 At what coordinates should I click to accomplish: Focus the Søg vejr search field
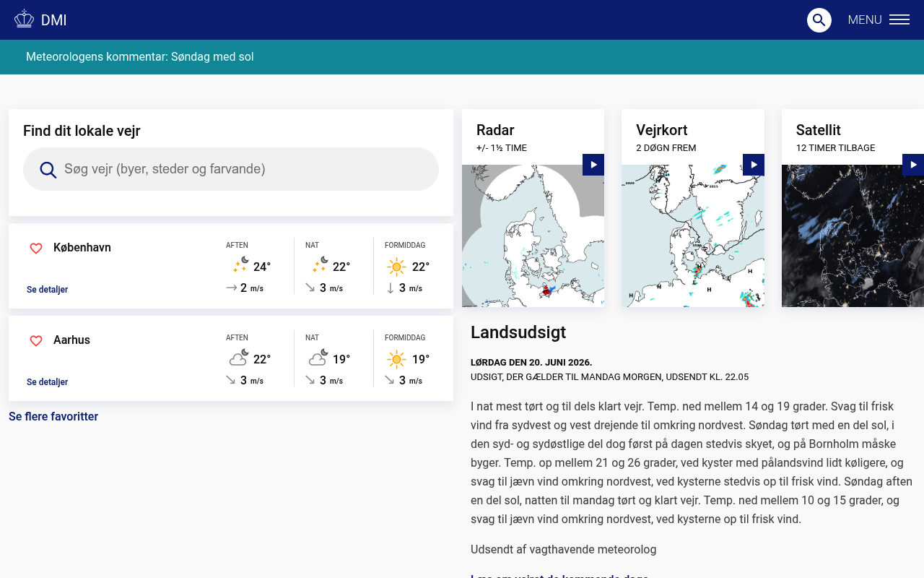(x=231, y=169)
